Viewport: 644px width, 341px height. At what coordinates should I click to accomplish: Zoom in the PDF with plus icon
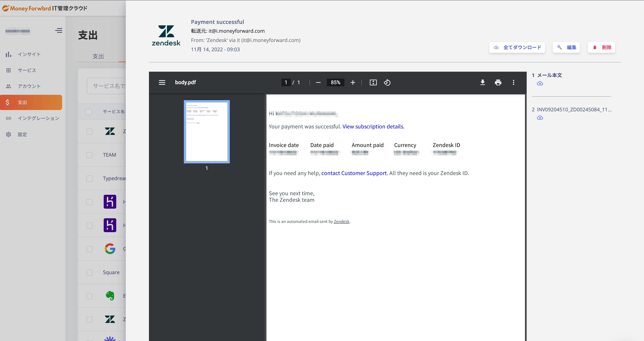point(353,82)
